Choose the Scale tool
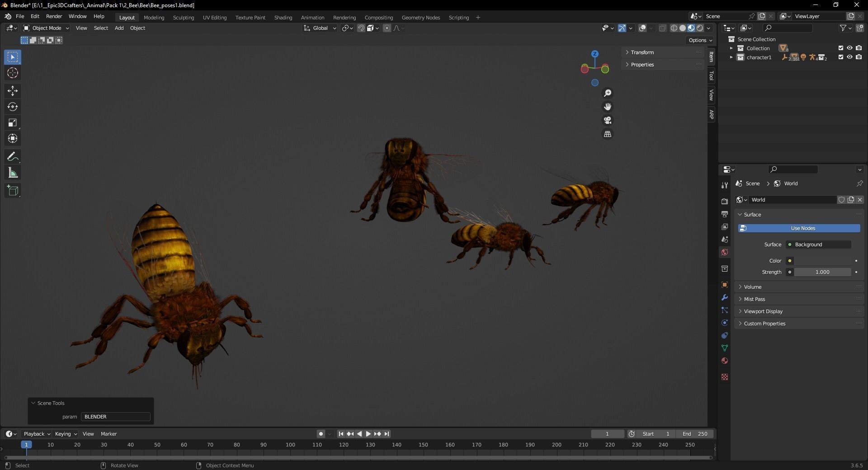This screenshot has height=470, width=868. tap(13, 122)
